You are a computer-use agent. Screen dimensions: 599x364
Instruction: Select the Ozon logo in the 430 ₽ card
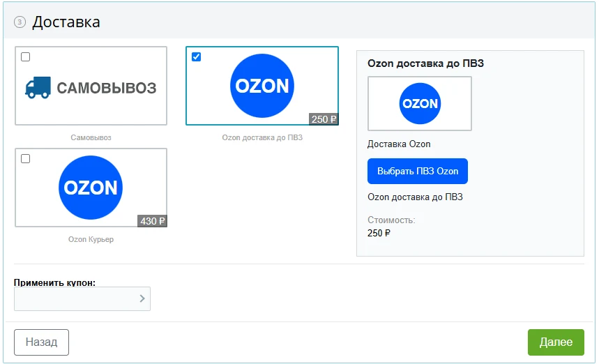tap(91, 188)
